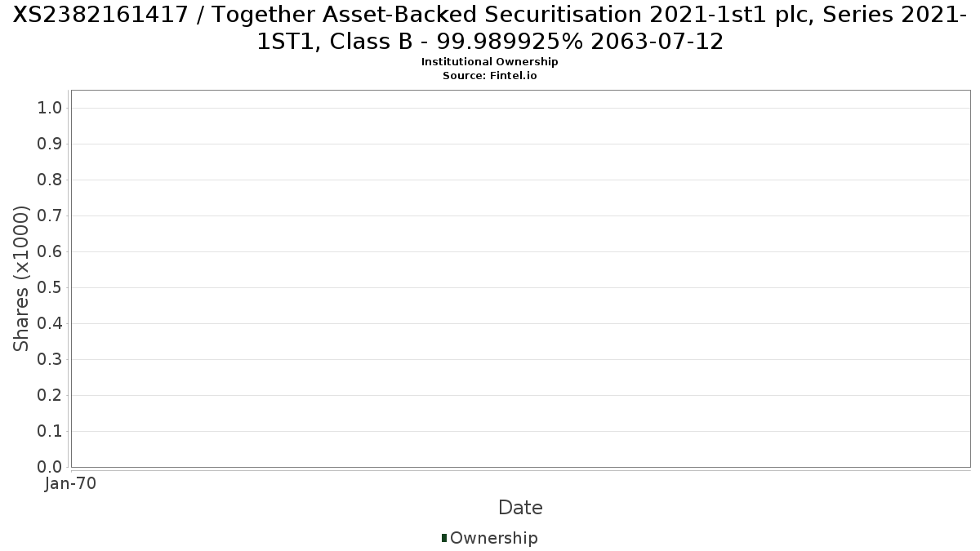This screenshot has height=551, width=980.
Task: Click the 0.6 y-axis tick label
Action: click(x=51, y=251)
